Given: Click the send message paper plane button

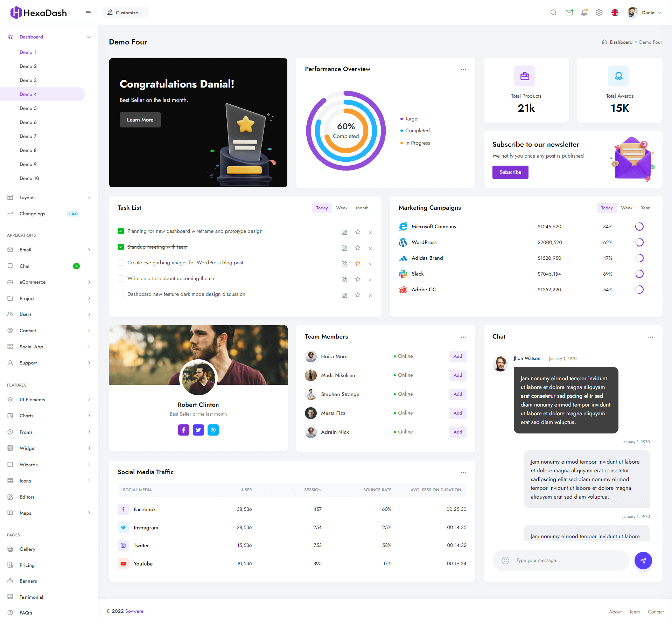Looking at the screenshot, I should click(643, 561).
